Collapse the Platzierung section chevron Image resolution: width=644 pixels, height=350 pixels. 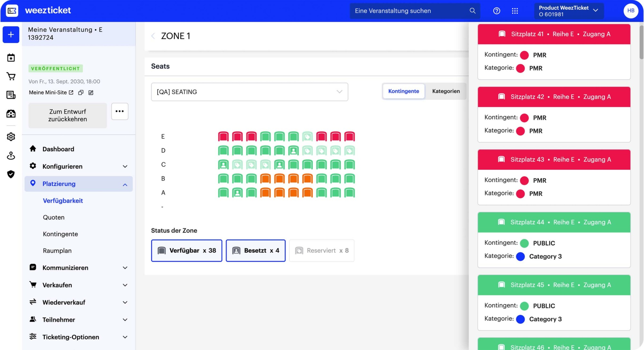click(125, 184)
